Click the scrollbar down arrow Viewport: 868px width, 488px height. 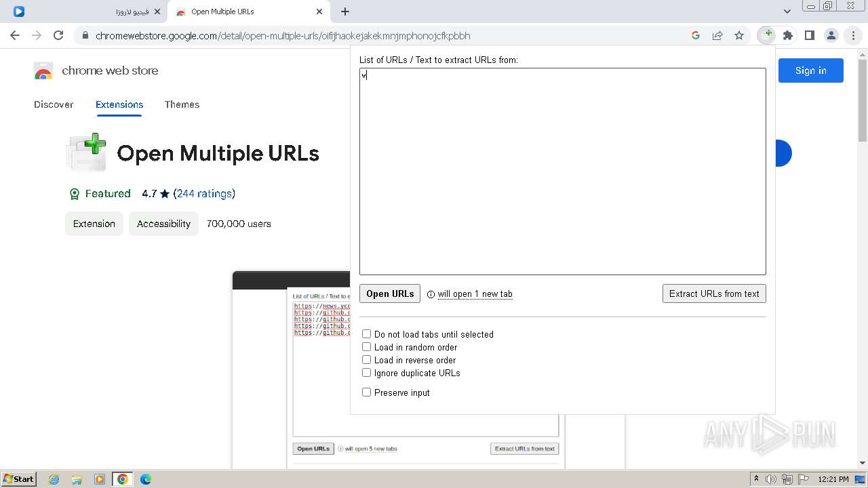pos(863,463)
